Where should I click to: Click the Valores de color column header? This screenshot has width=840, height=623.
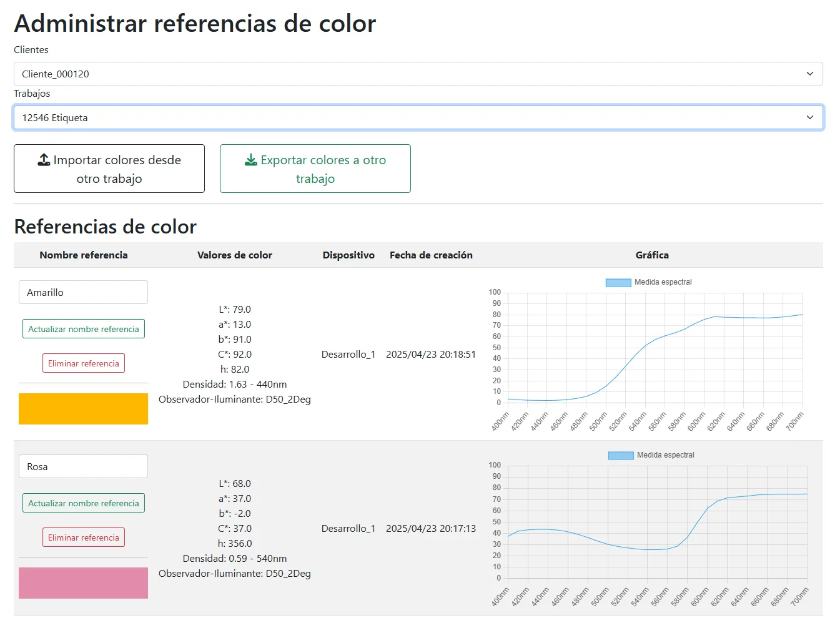(x=235, y=255)
